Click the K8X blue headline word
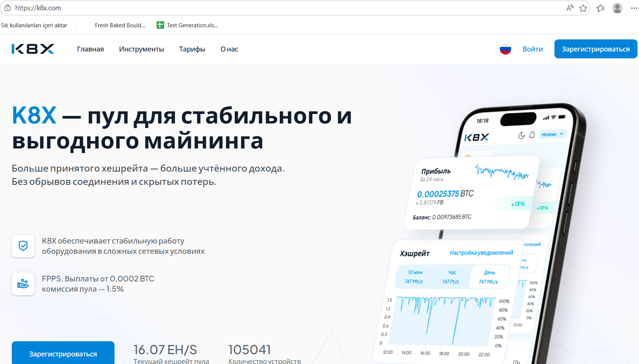 pos(34,116)
